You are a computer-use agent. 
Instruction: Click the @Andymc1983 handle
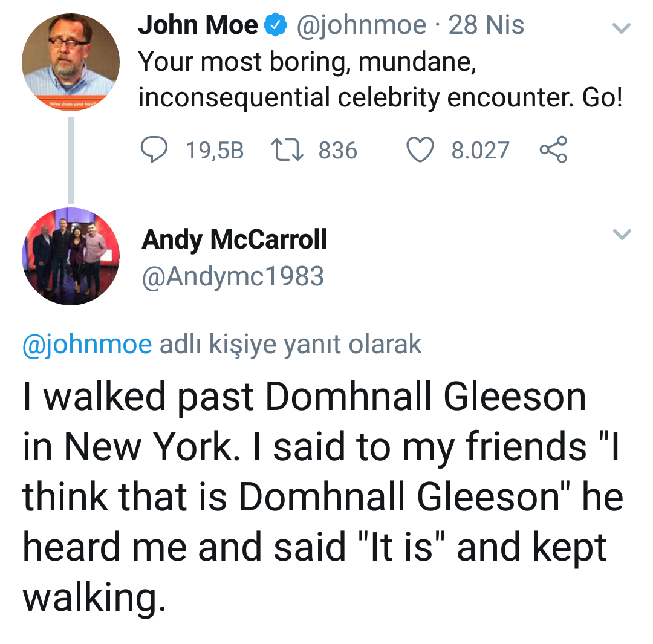(233, 276)
